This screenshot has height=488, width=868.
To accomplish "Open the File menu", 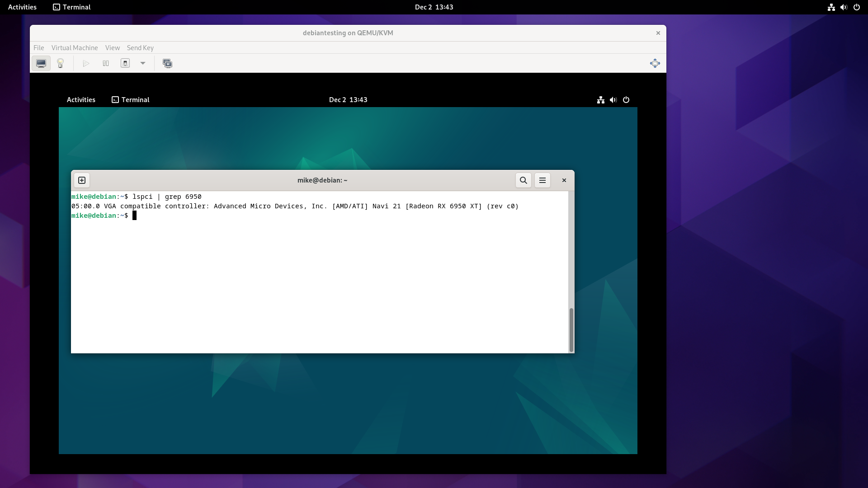I will (38, 48).
